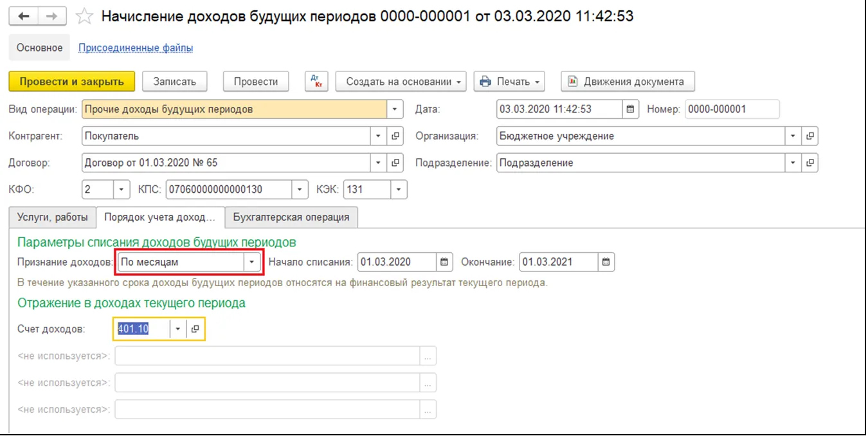Screen dimensions: 868x436
Task: Click Провести button
Action: [x=256, y=82]
